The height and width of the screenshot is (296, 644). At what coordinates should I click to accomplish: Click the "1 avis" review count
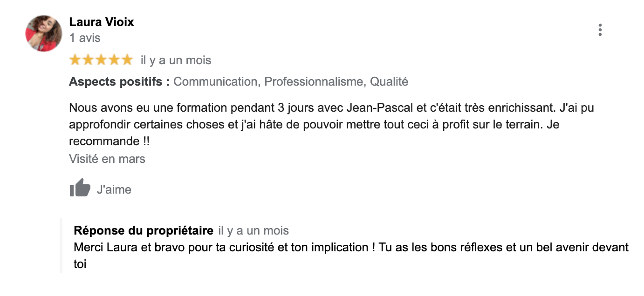(85, 38)
